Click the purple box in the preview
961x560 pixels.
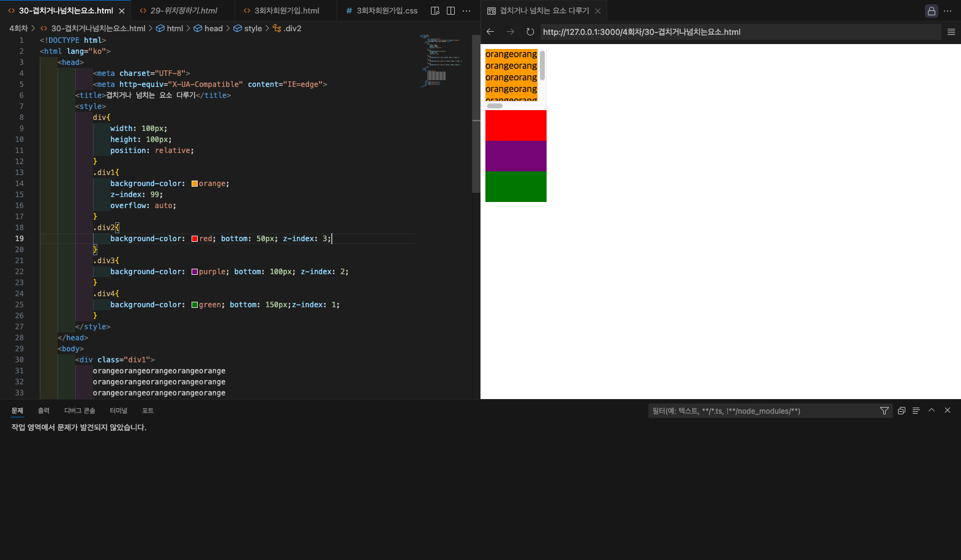tap(516, 156)
